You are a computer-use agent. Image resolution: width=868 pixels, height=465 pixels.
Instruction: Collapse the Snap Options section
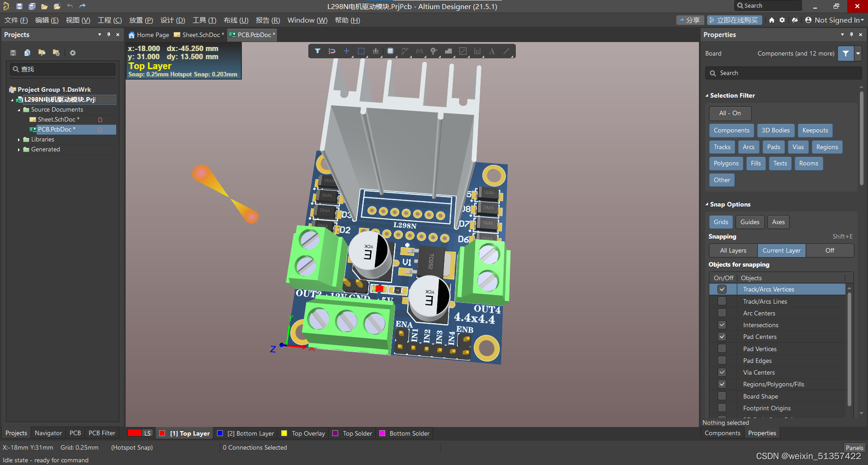tap(707, 204)
